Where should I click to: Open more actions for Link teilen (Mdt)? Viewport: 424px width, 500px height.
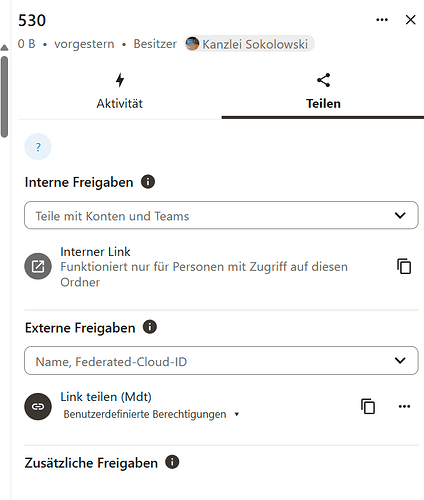tap(404, 406)
